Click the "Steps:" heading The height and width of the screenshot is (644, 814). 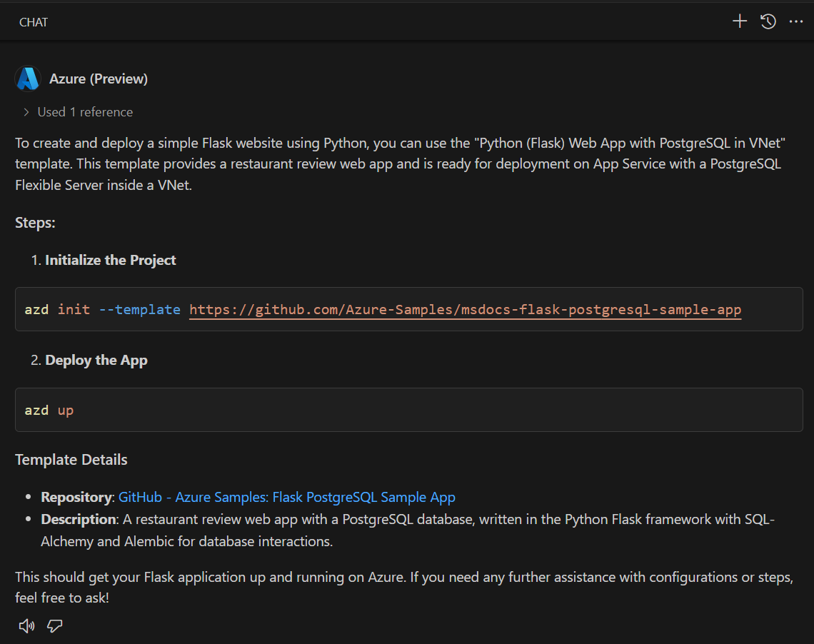coord(35,223)
